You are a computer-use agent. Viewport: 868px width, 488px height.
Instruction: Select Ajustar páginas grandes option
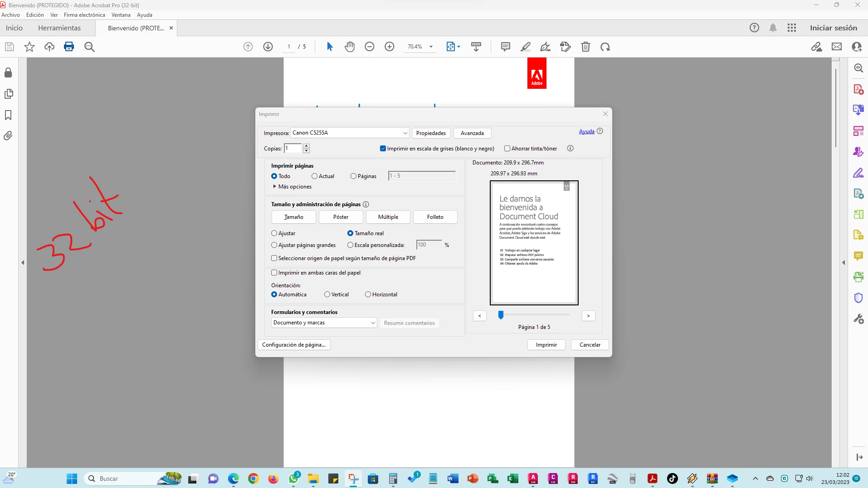(x=274, y=245)
